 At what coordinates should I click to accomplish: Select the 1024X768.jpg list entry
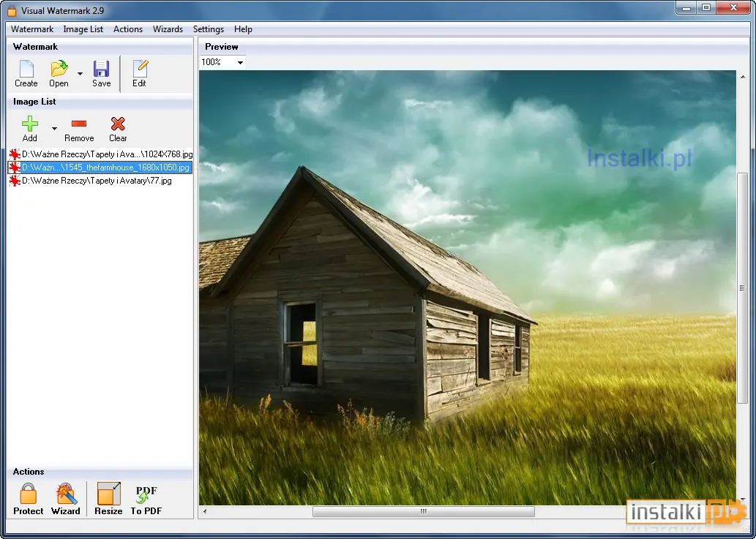[x=101, y=154]
